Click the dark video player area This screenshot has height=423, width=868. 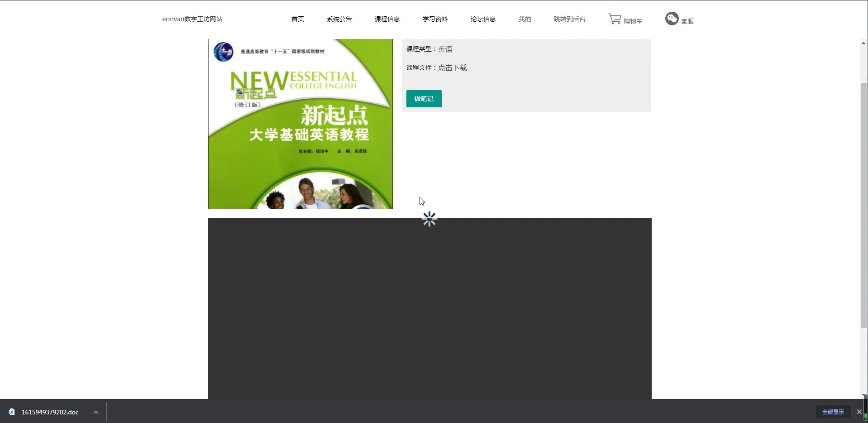[430, 308]
